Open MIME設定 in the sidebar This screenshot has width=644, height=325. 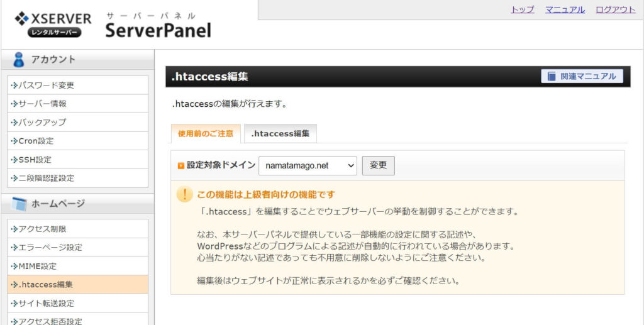[77, 266]
